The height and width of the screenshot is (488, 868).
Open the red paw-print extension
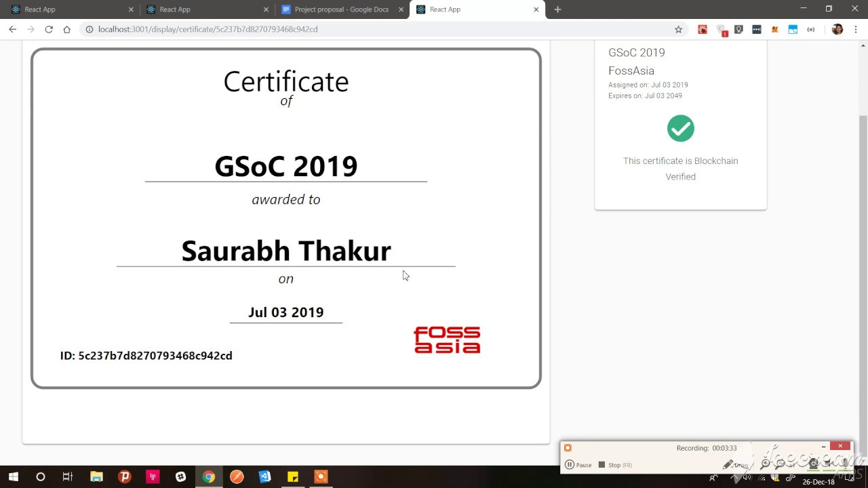[703, 29]
